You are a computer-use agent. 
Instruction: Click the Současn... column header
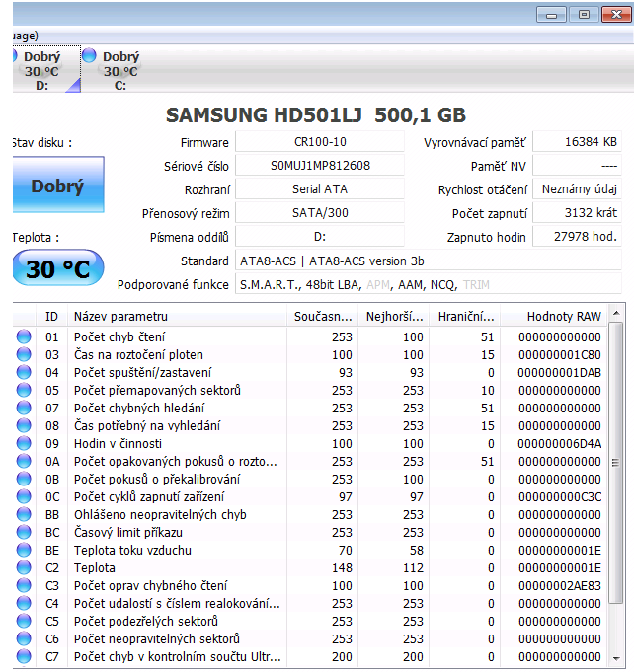coord(323,317)
